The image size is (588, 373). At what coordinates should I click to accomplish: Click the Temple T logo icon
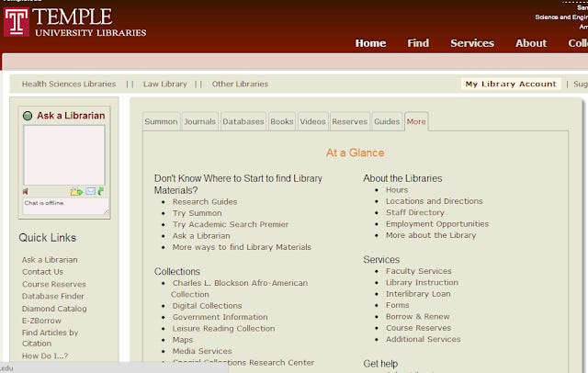17,22
